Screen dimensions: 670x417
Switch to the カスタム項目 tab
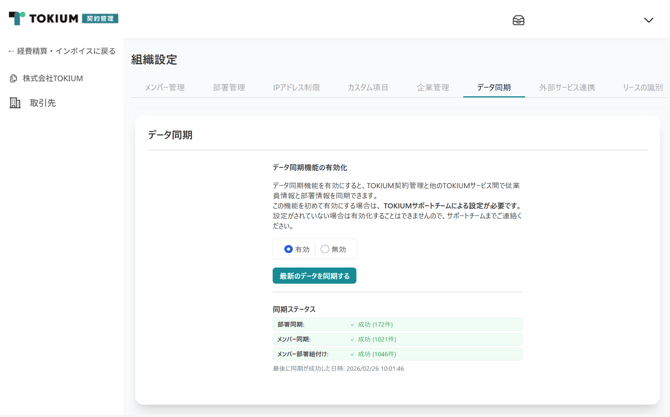point(368,88)
